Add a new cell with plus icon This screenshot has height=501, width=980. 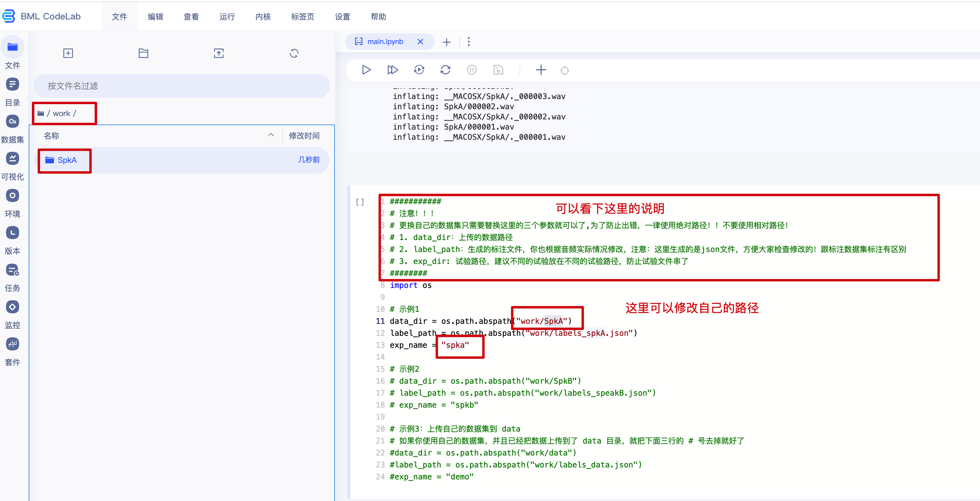pyautogui.click(x=541, y=70)
